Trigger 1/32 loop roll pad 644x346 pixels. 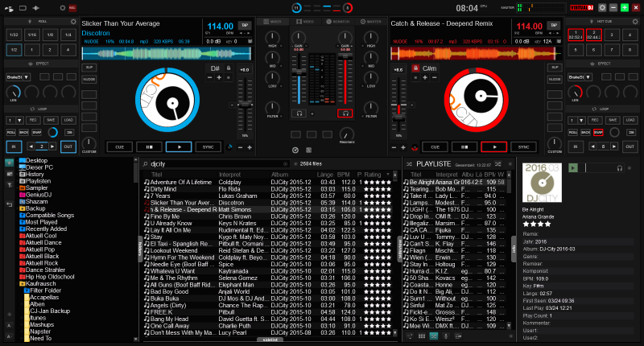pos(14,35)
